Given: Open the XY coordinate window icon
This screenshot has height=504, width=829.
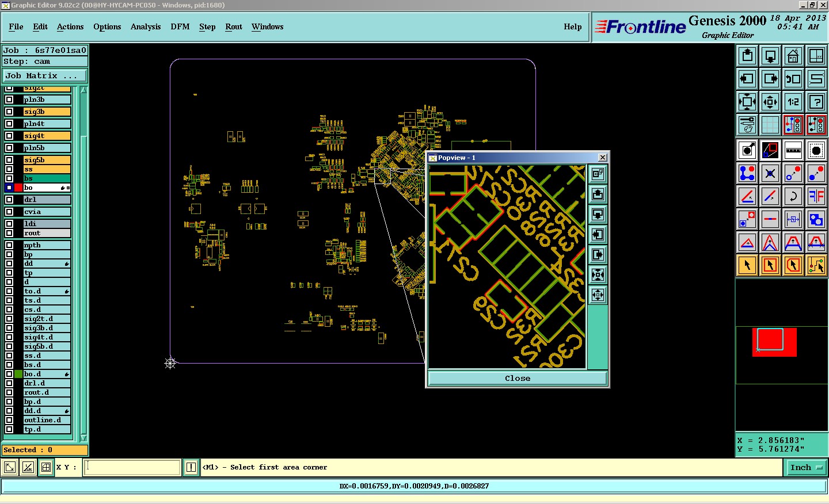Looking at the screenshot, I should click(816, 56).
